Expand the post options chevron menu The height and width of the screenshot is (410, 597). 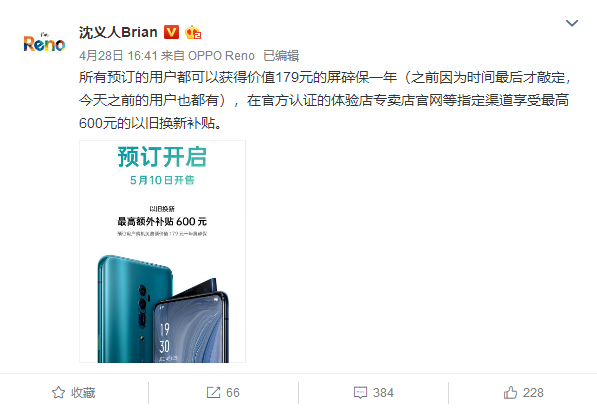(572, 23)
